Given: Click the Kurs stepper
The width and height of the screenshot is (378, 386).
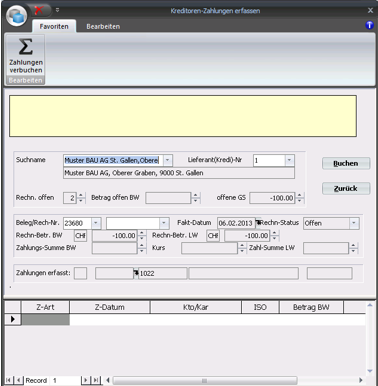Looking at the screenshot, I should tap(242, 248).
